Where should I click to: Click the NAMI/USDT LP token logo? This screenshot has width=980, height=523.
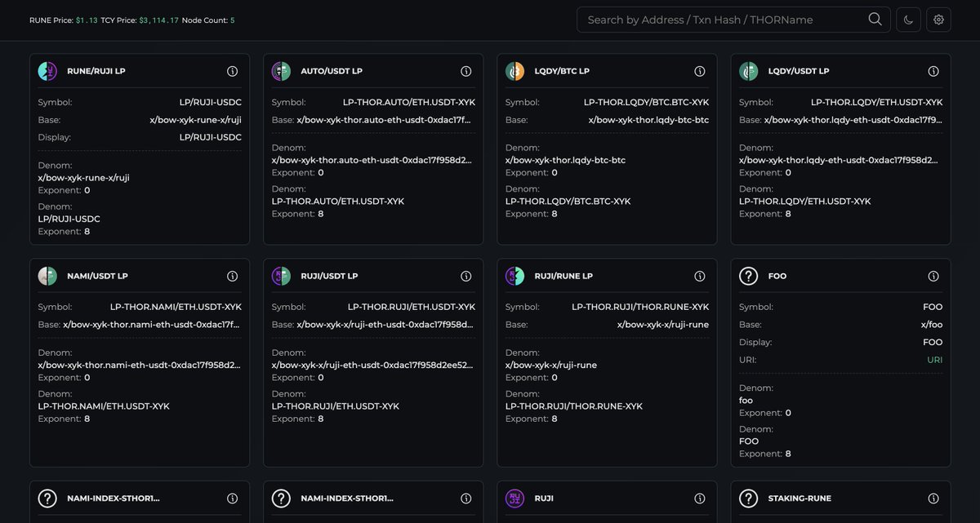point(47,277)
